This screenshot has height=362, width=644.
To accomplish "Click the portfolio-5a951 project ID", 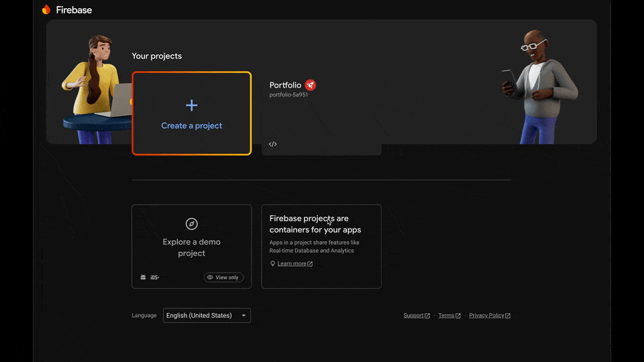I will [288, 95].
